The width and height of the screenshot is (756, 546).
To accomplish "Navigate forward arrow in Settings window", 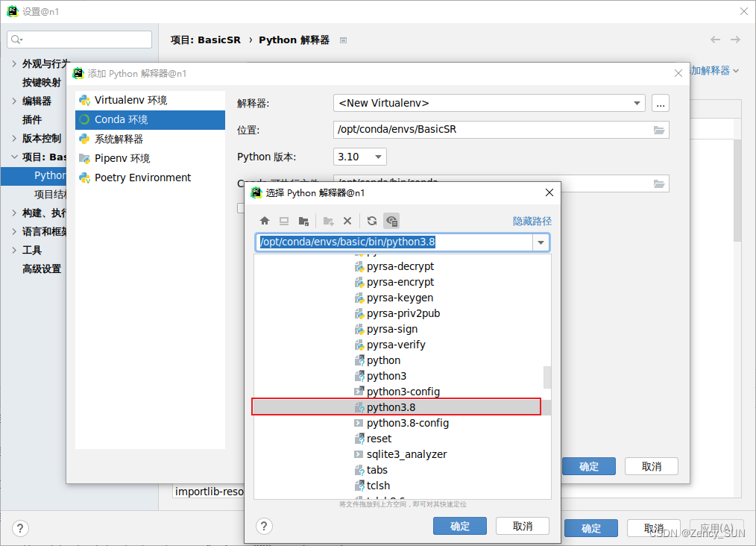I will (x=735, y=40).
